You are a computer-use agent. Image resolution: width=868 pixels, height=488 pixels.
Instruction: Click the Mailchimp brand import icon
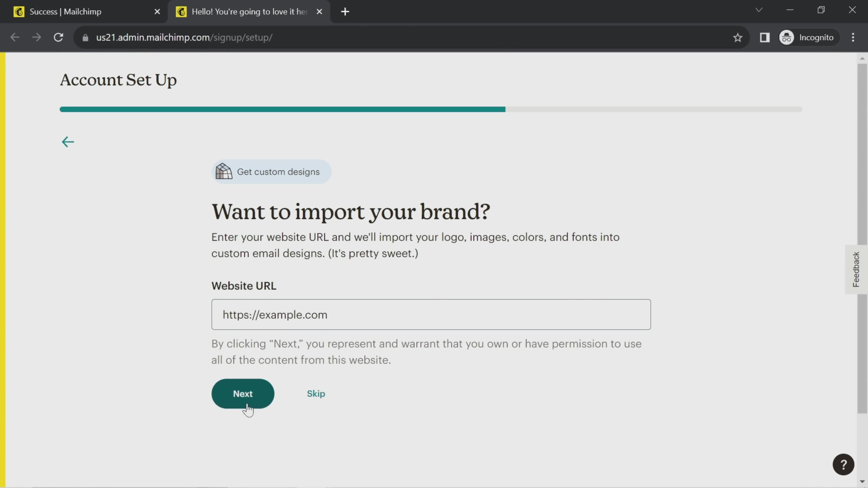[x=225, y=172]
